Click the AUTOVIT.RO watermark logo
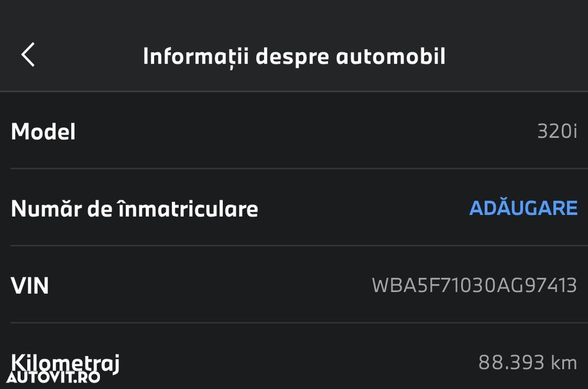Screen dimensions: 588x389 coord(54,377)
